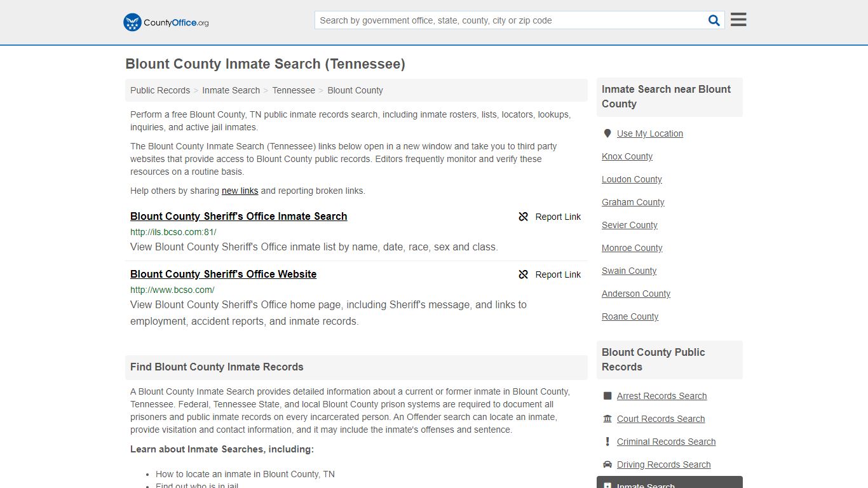Viewport: 868px width, 488px height.
Task: Click the broken-link icon beside Sheriff's Office Website
Action: click(524, 274)
